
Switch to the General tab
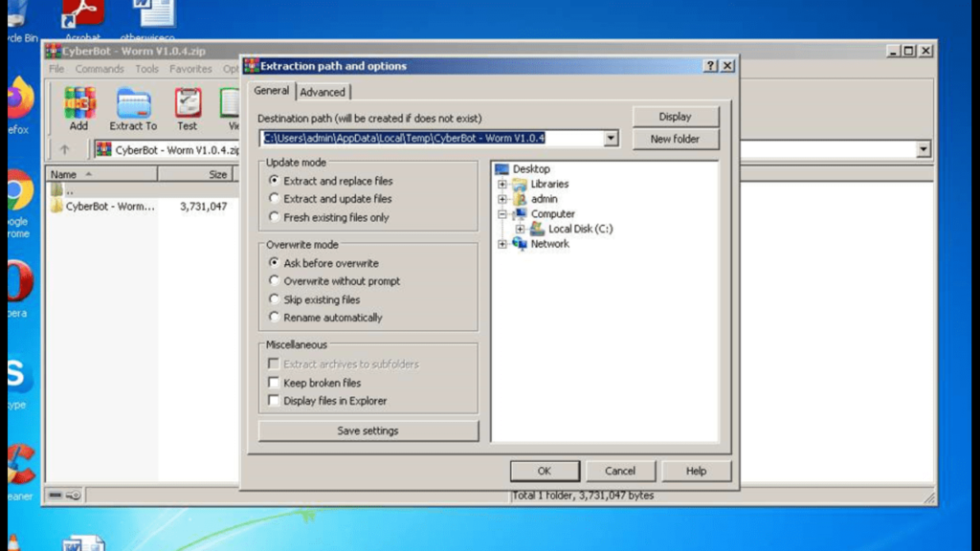(x=271, y=91)
